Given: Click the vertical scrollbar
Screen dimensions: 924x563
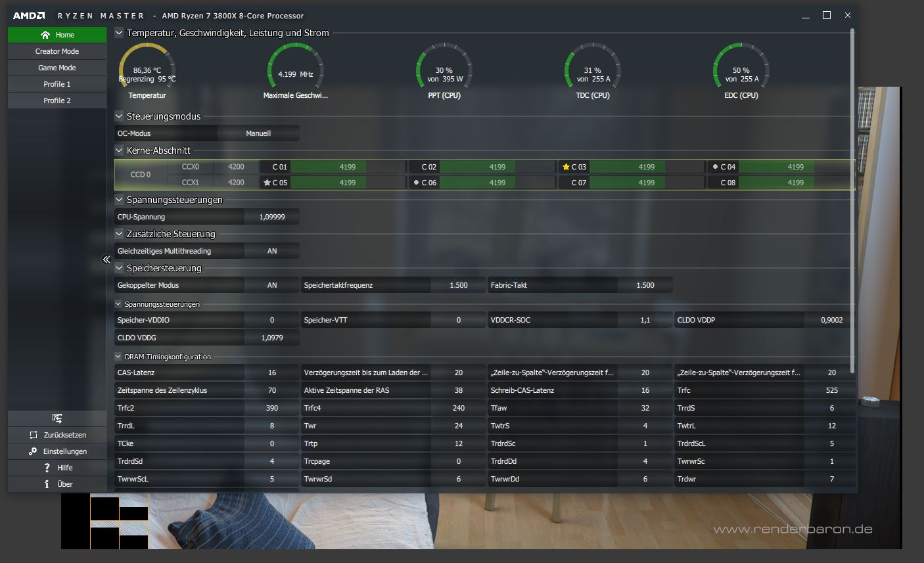Looking at the screenshot, I should pyautogui.click(x=852, y=200).
